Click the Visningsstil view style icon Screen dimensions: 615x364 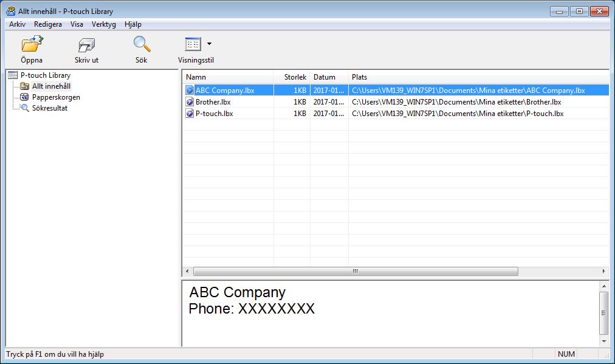[193, 44]
